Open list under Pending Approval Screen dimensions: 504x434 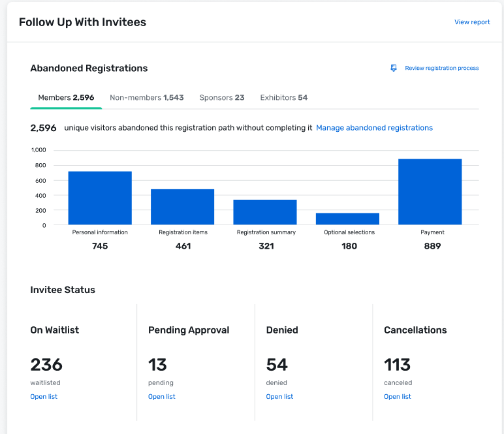click(x=161, y=397)
